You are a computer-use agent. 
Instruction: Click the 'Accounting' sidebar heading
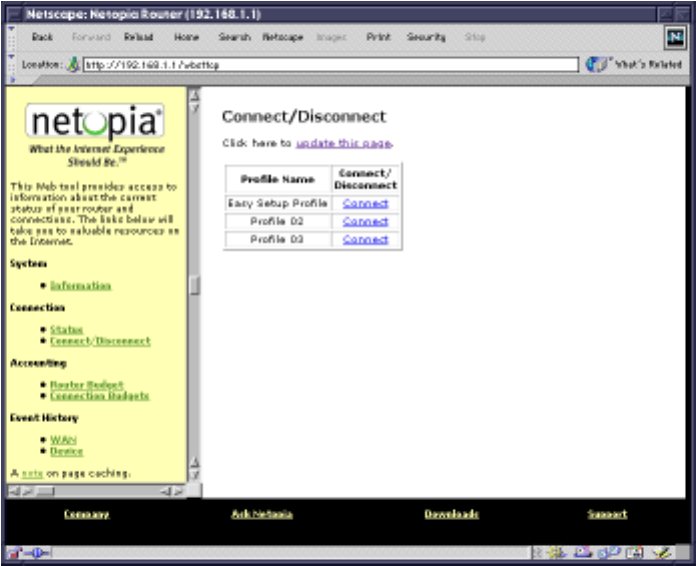point(38,363)
